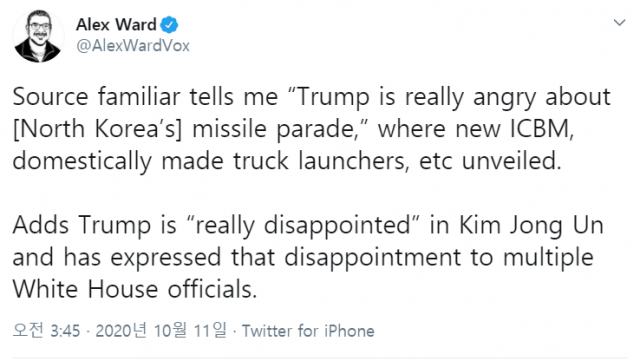Open the Alex Ward display name link
This screenshot has width=640, height=361.
point(116,25)
